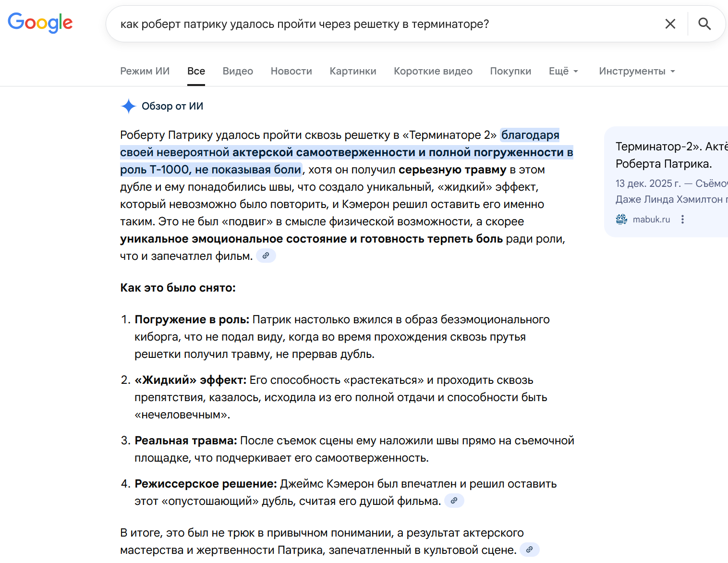Screen dimensions: 728x563
Task: Open the 'Терминатор-2' source card title
Action: pos(671,155)
